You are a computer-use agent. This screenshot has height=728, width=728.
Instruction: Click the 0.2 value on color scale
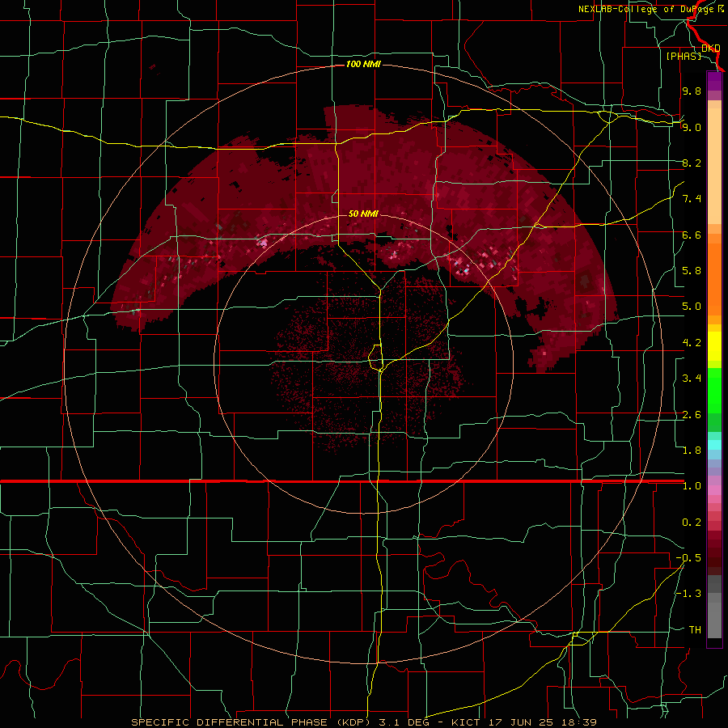(x=692, y=523)
